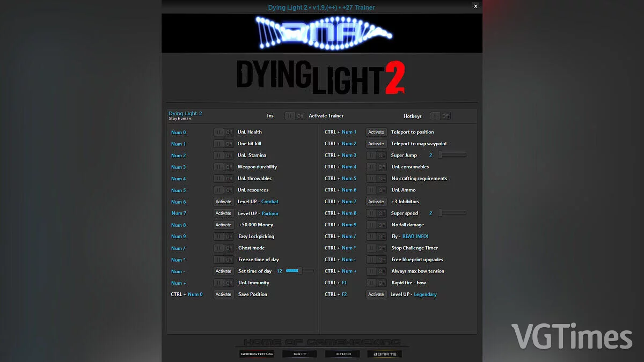Viewport: 644px width, 362px height.
Task: Toggle Weapon durability on
Action: point(223,167)
